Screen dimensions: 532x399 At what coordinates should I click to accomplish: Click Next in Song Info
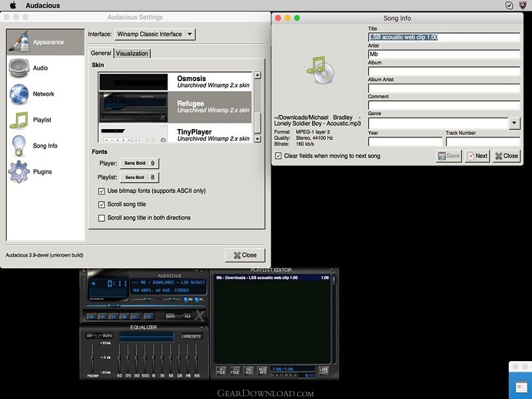[477, 156]
